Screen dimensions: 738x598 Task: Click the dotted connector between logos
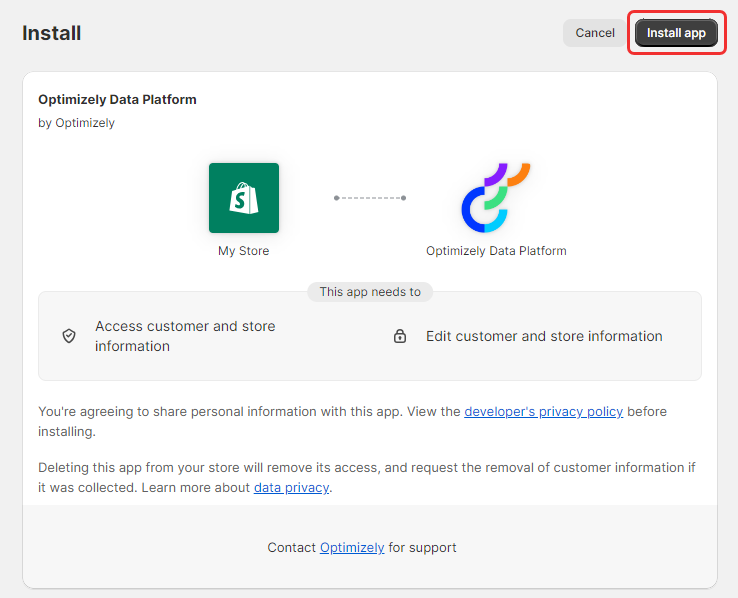point(370,198)
